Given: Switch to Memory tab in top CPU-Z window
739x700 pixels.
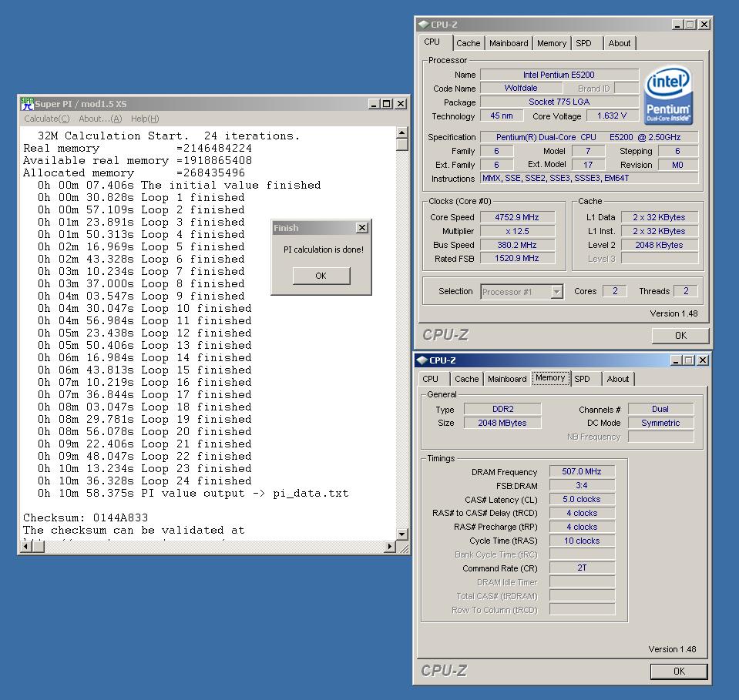Looking at the screenshot, I should pyautogui.click(x=552, y=43).
